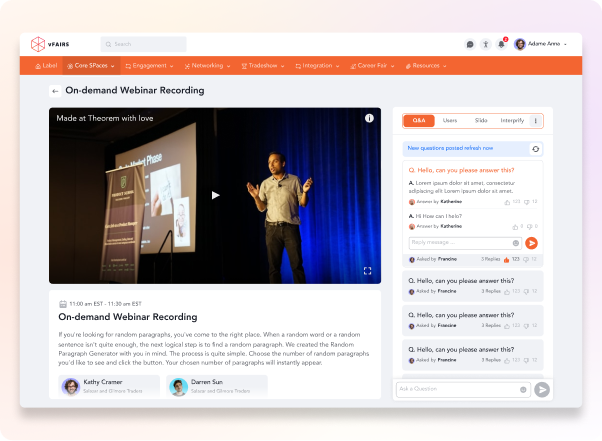Click '3 Replies' on the first question
Screen dimensions: 602x441
(491, 259)
